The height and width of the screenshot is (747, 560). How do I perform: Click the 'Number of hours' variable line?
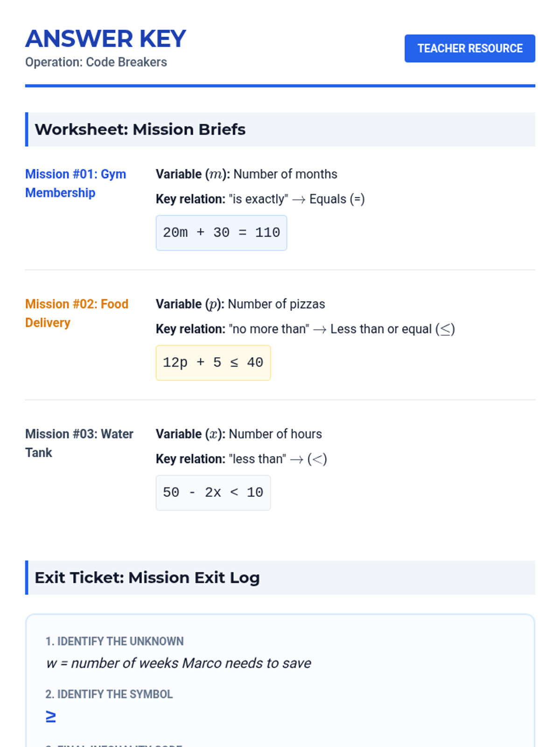click(239, 434)
